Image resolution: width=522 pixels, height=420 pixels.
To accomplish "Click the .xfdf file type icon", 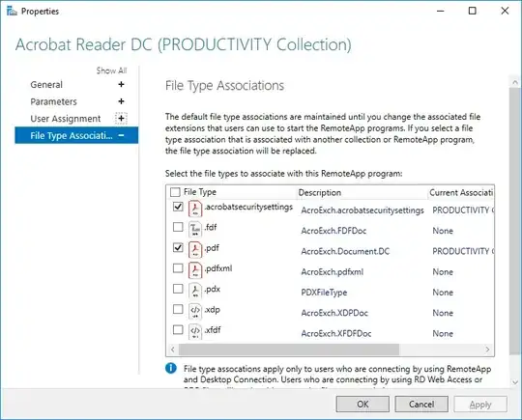I will tap(195, 331).
